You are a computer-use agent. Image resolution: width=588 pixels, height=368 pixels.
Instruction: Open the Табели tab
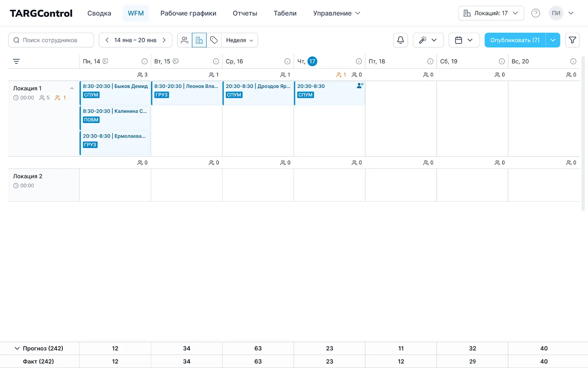(285, 13)
